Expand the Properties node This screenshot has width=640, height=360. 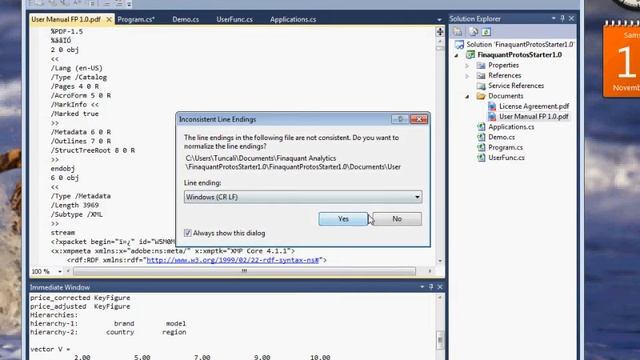click(467, 65)
